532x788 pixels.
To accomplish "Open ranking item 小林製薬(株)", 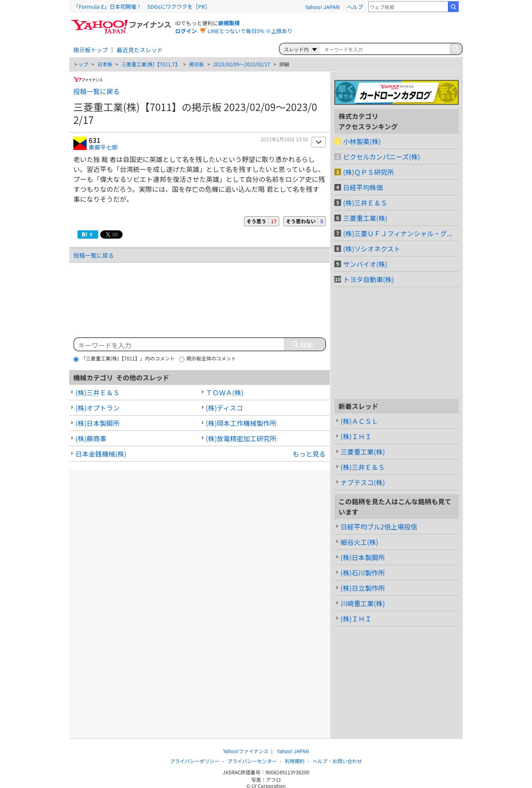I will (362, 142).
